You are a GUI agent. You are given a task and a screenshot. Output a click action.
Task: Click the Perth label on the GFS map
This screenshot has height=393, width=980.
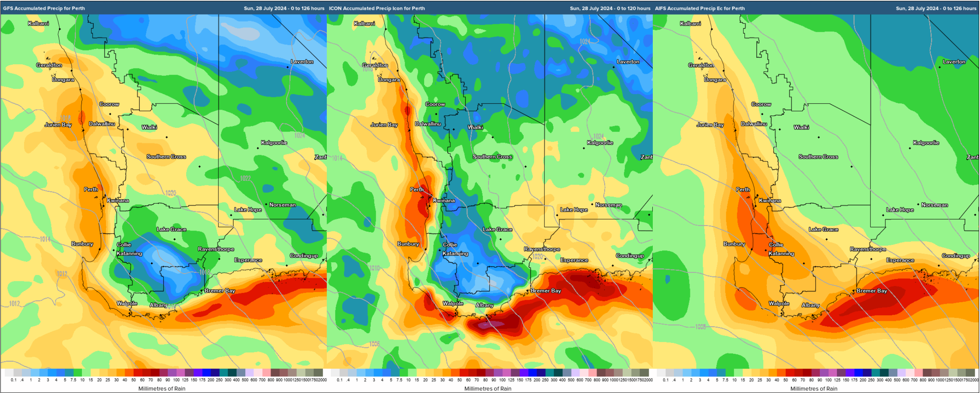(x=91, y=189)
